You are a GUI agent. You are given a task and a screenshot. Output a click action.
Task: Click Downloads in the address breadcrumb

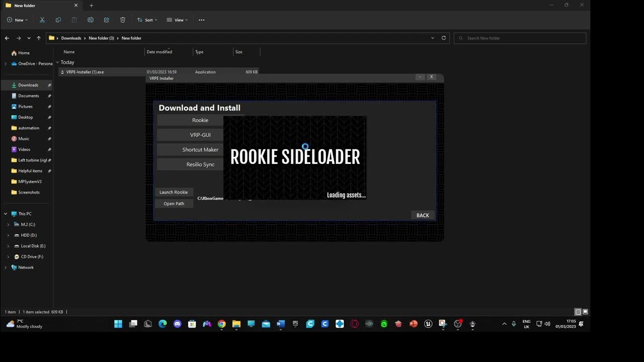point(71,38)
